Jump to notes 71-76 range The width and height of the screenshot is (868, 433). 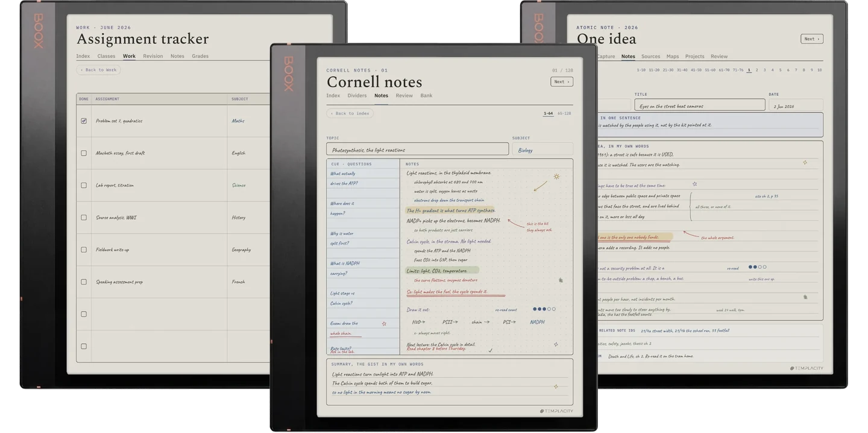(x=738, y=70)
